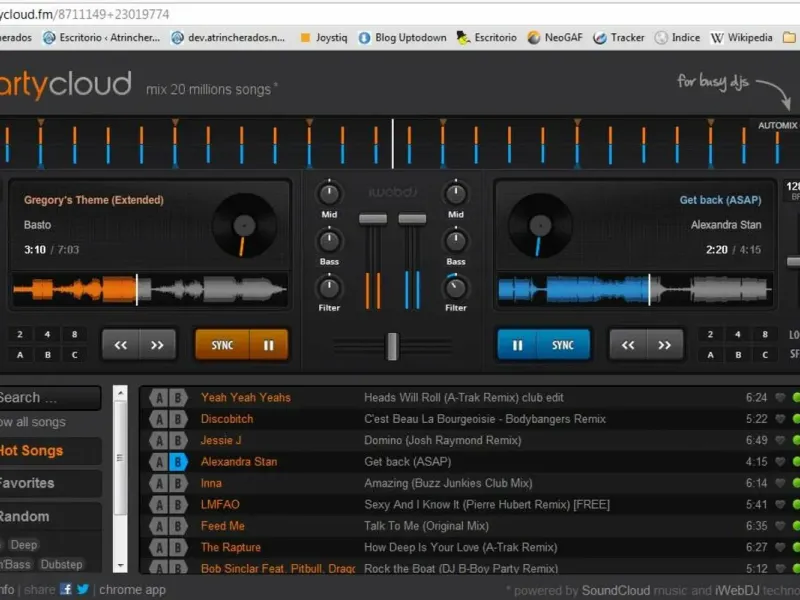The width and height of the screenshot is (800, 600).
Task: Click the orange SYNC button on left deck
Action: coord(222,345)
